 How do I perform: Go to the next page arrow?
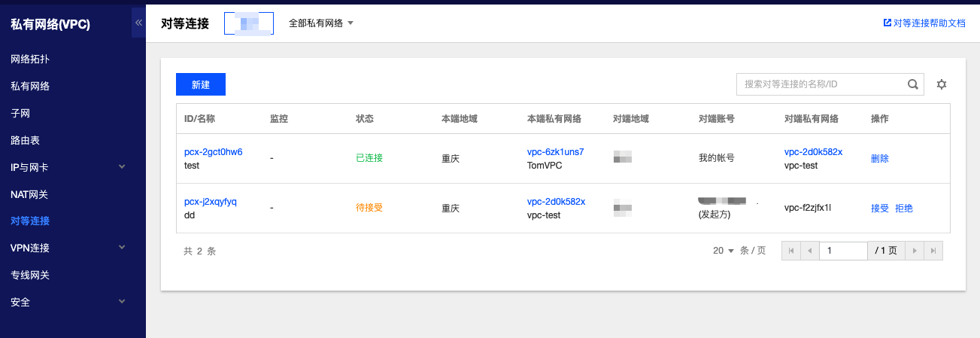click(914, 251)
